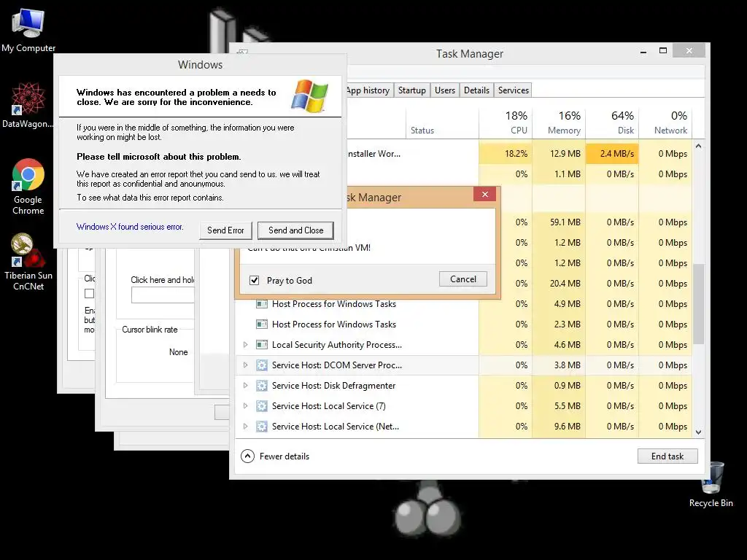747x560 pixels.
Task: Launch Google Chrome from the desktop
Action: tap(28, 187)
